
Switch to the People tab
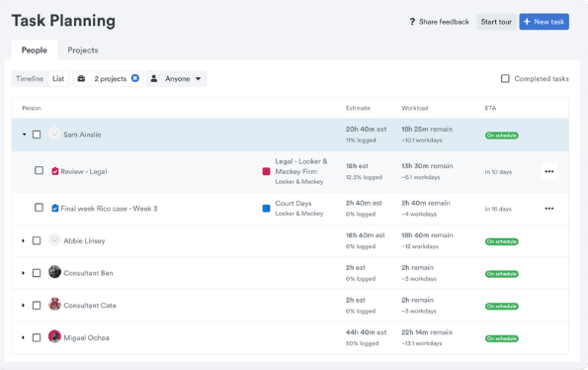pyautogui.click(x=35, y=49)
